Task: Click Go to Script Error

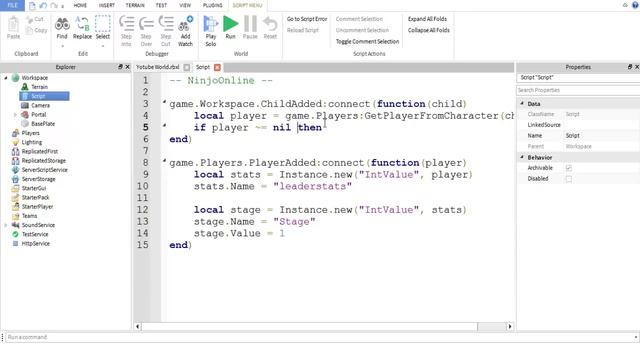Action: pyautogui.click(x=307, y=19)
